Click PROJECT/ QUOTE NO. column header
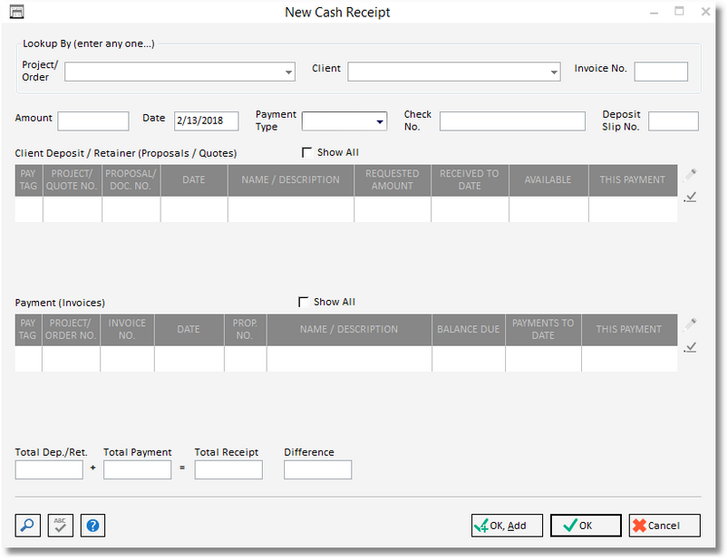Viewport: 728px width, 560px height. (x=73, y=180)
